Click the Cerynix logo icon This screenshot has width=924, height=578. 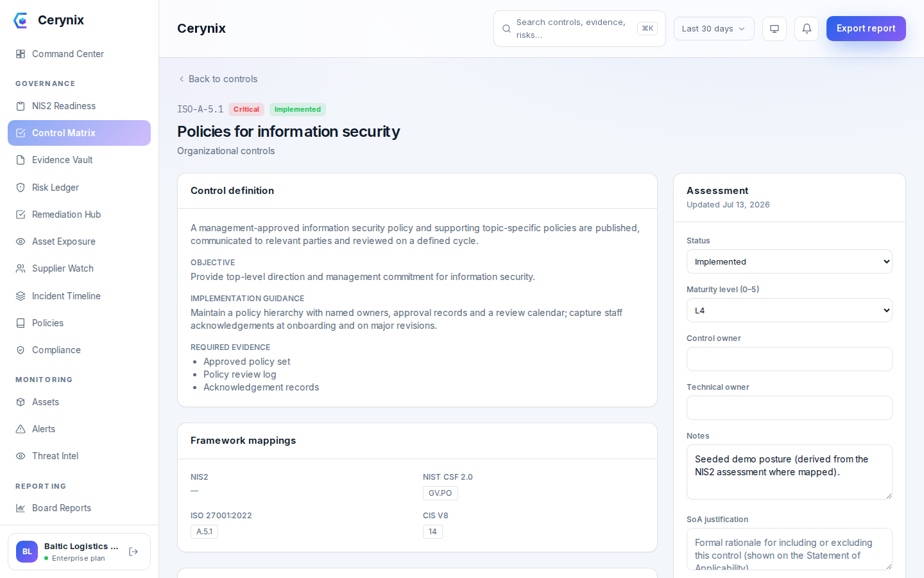[x=21, y=21]
